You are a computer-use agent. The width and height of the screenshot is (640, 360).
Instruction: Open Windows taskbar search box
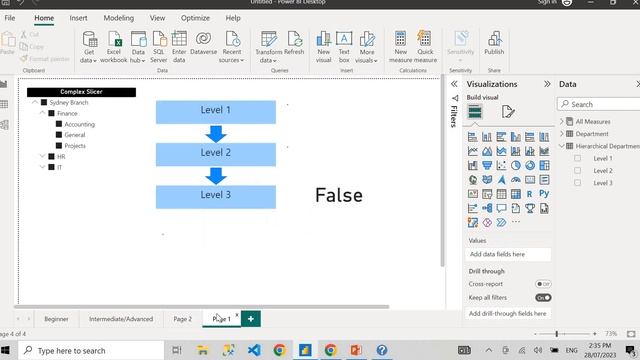(91, 350)
